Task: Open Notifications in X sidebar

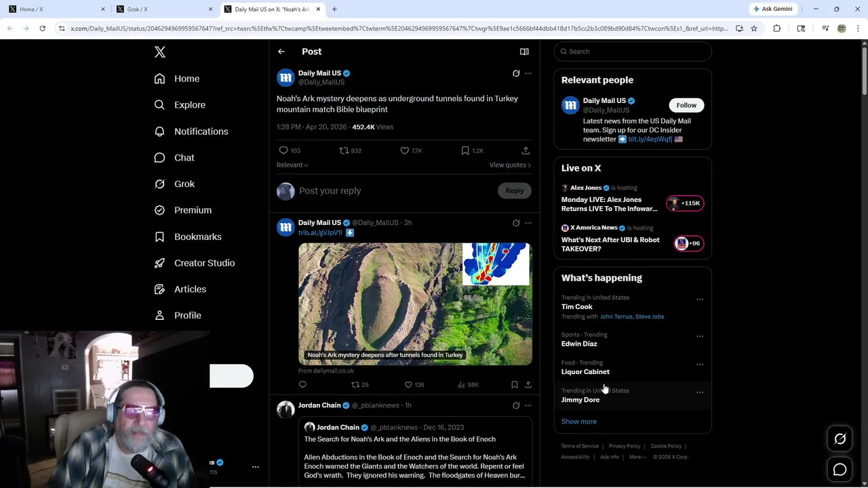Action: point(191,131)
